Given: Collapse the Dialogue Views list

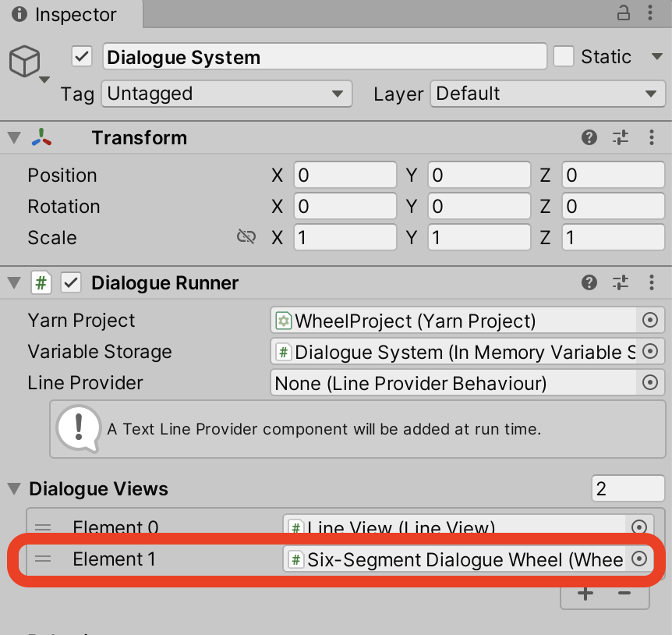Looking at the screenshot, I should (14, 489).
